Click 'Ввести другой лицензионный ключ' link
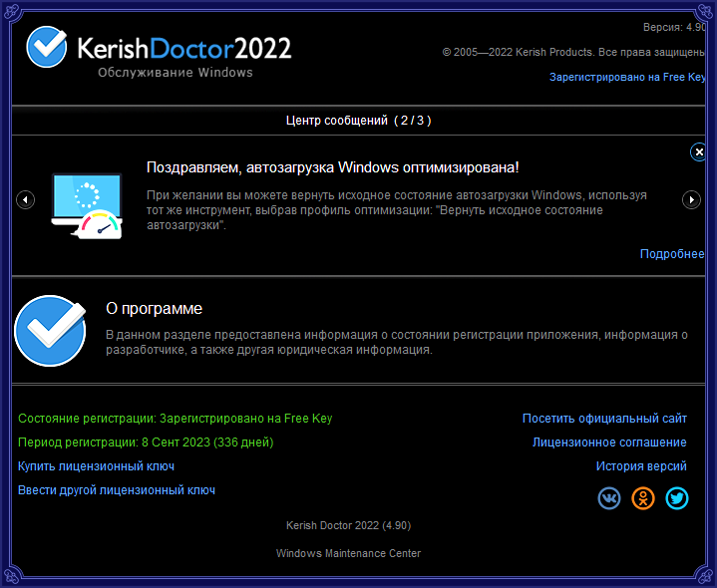This screenshot has height=588, width=717. pyautogui.click(x=117, y=490)
